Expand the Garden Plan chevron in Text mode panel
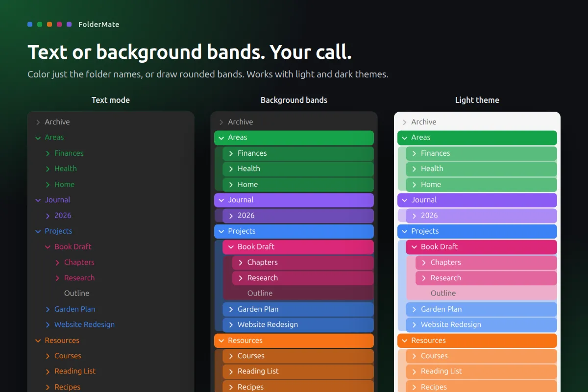Image resolution: width=588 pixels, height=392 pixels. coord(48,309)
